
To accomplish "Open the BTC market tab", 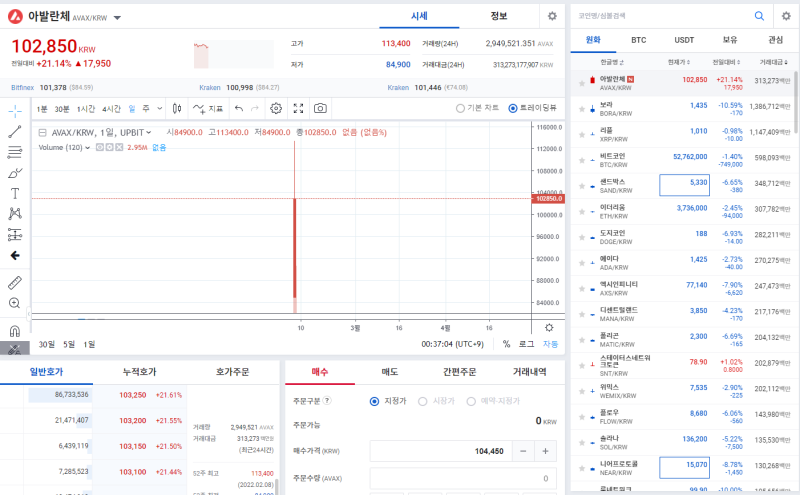I will (638, 40).
